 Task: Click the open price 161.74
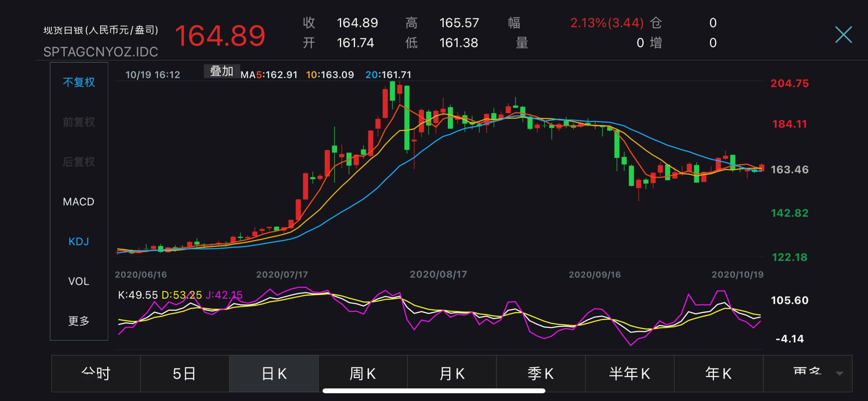(x=356, y=43)
